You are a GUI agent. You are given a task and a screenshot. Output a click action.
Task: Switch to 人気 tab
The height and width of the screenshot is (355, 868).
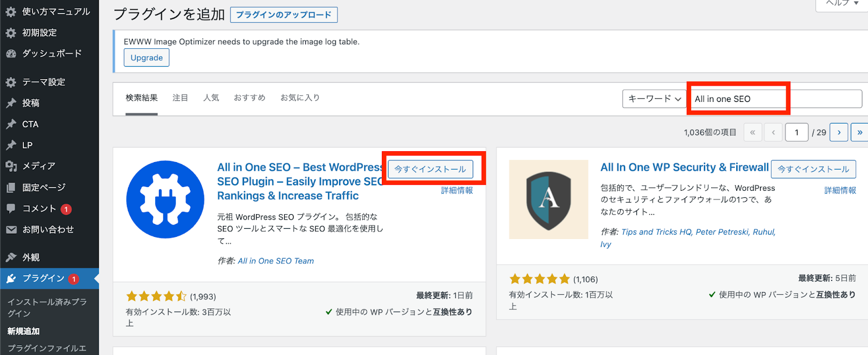coord(211,98)
